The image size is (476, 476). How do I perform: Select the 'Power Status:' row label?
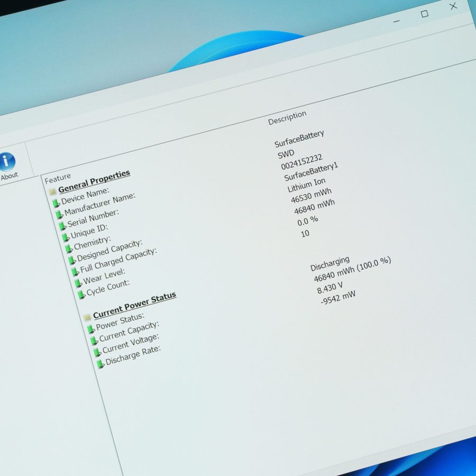pyautogui.click(x=120, y=321)
